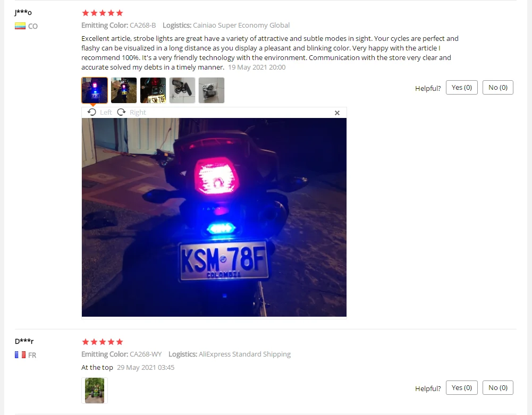Viewport: 532px width, 415px height.
Task: Open the fifth thumbnail of the packaged lights
Action: pos(212,90)
